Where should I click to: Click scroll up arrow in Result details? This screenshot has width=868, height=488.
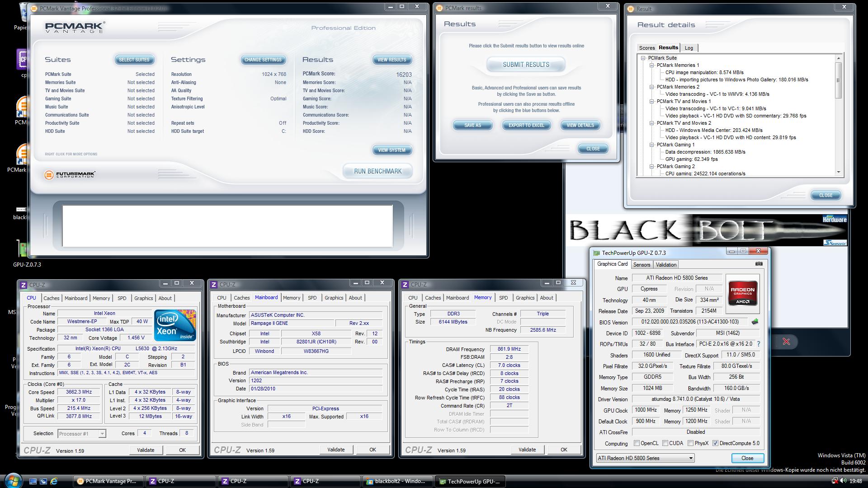tap(838, 58)
